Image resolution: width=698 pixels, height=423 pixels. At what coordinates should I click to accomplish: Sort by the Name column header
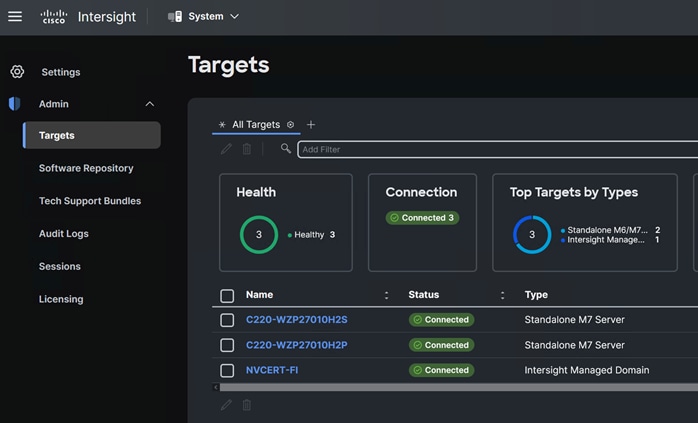coord(260,295)
